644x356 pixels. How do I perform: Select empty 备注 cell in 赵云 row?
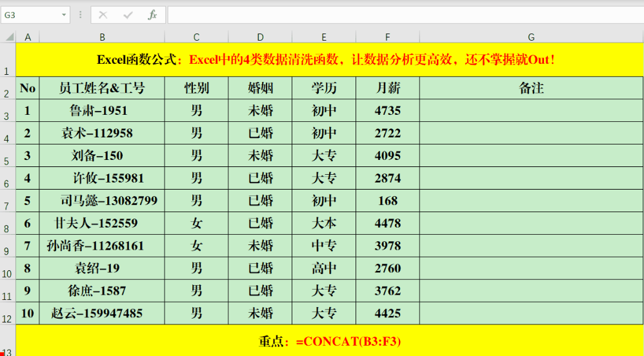(x=532, y=313)
